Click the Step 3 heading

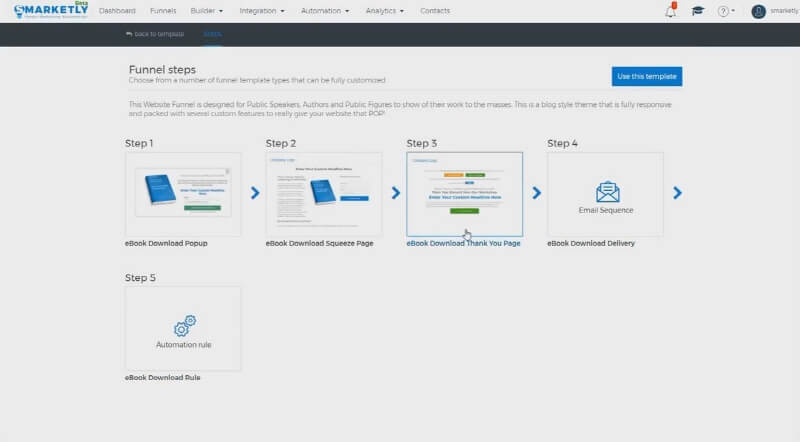(421, 143)
